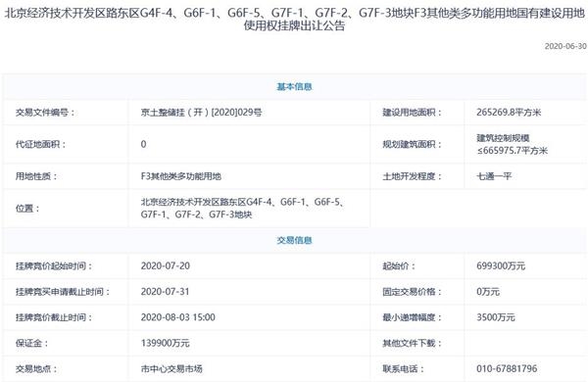Select the value 京土整储挂（开）[2020]029号
588x382 pixels.
[201, 112]
